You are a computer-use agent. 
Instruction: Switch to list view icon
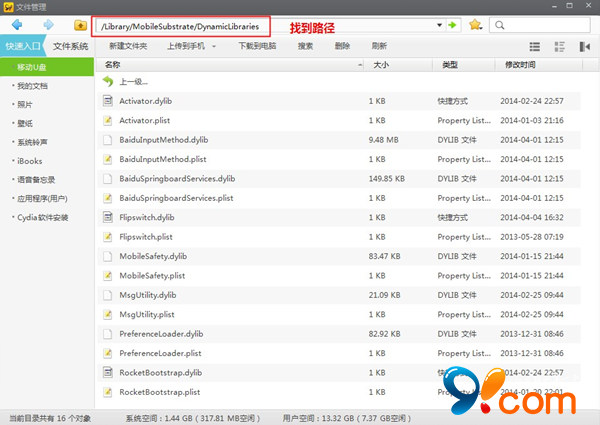(x=534, y=47)
